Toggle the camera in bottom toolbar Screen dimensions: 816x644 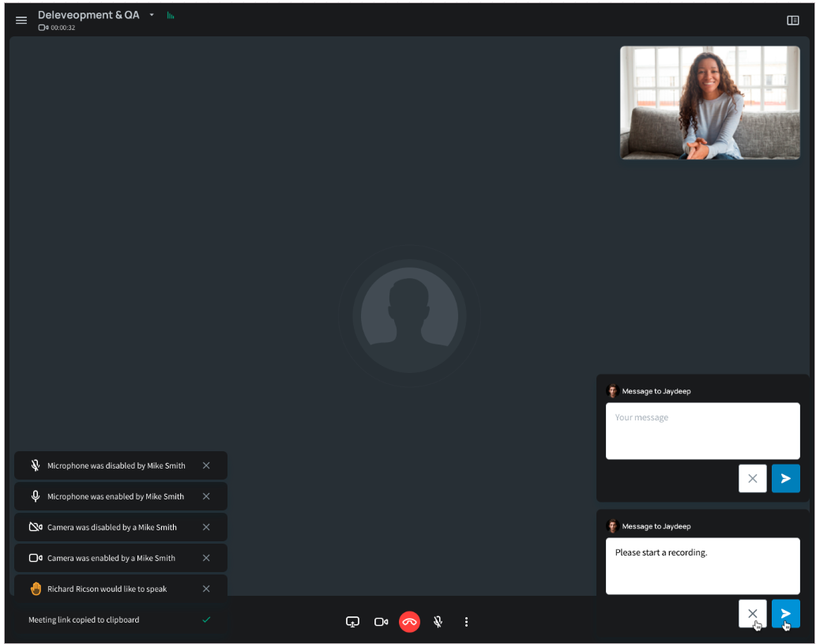(x=381, y=622)
